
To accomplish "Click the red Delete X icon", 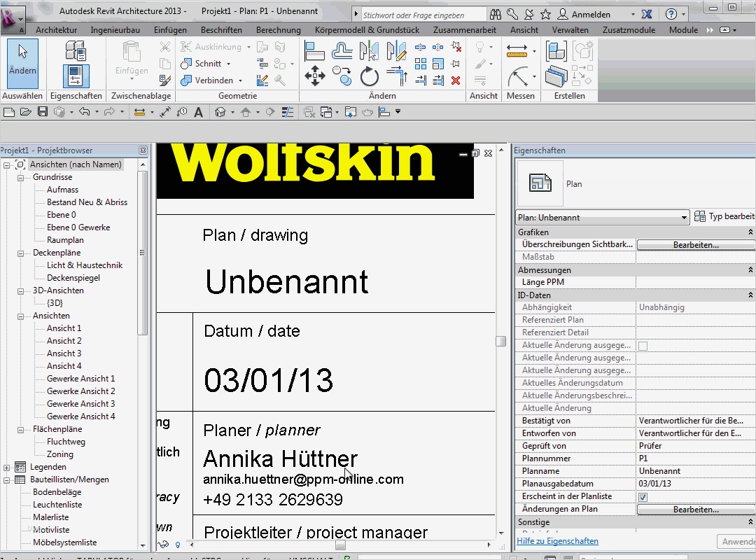I will coord(456,80).
